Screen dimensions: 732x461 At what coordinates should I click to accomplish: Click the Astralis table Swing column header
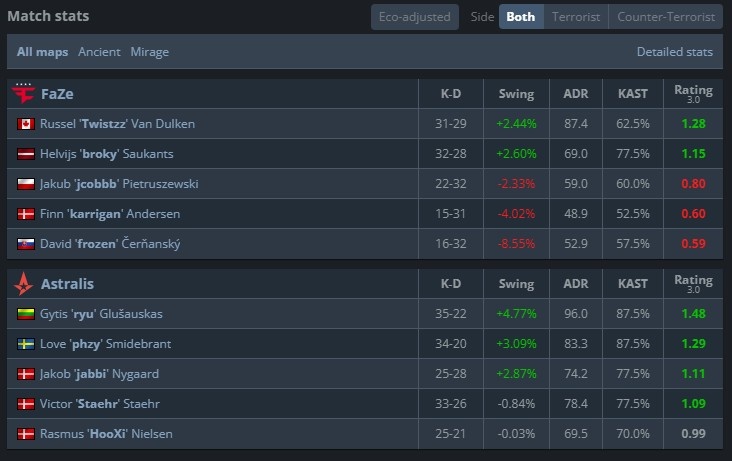pos(517,284)
